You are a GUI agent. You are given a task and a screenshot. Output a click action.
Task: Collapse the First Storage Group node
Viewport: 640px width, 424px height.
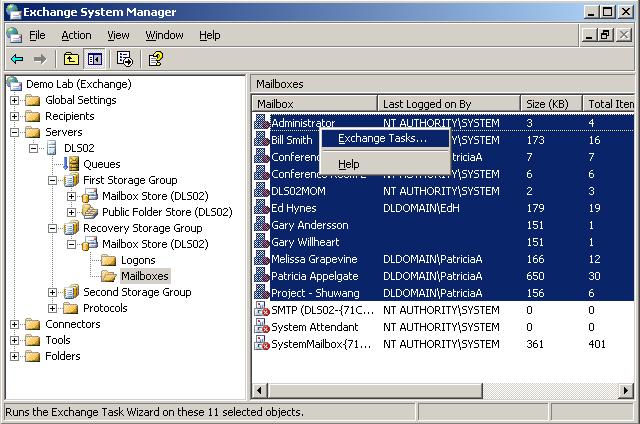tap(52, 180)
